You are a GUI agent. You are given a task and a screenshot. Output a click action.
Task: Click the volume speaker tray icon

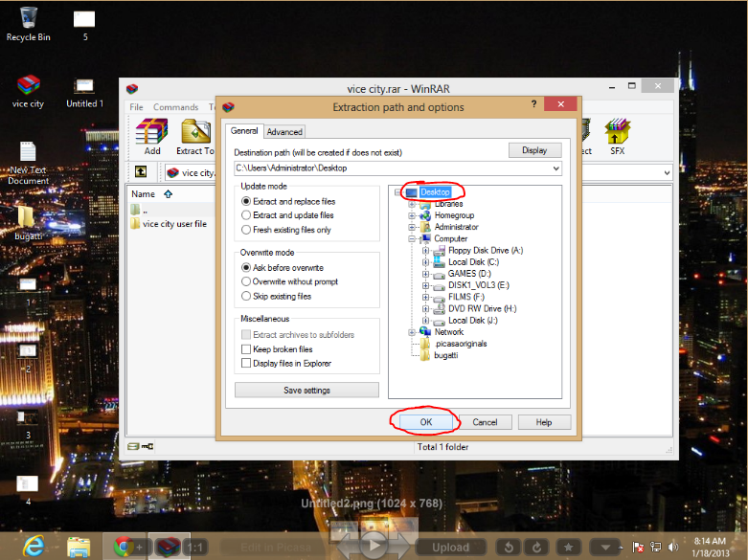pyautogui.click(x=673, y=547)
